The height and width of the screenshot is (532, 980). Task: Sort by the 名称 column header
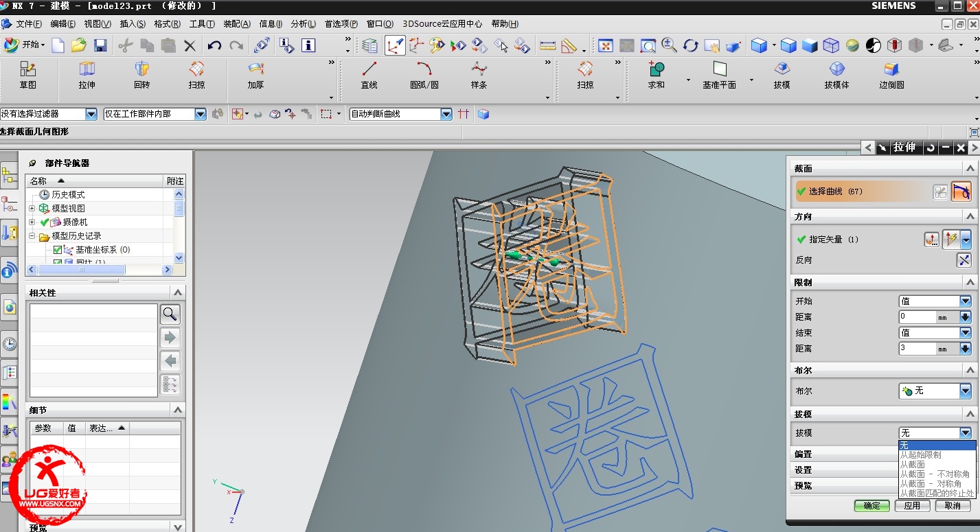coord(95,181)
